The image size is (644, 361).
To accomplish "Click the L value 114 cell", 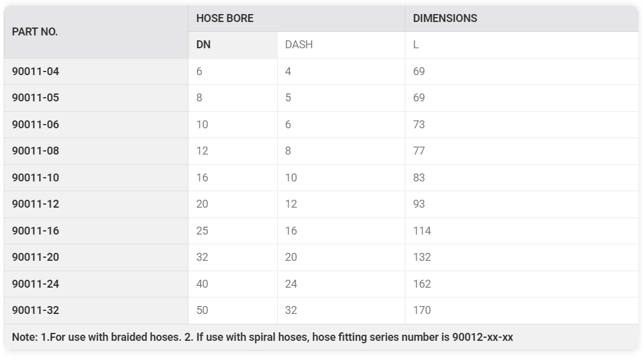I will pyautogui.click(x=522, y=231).
